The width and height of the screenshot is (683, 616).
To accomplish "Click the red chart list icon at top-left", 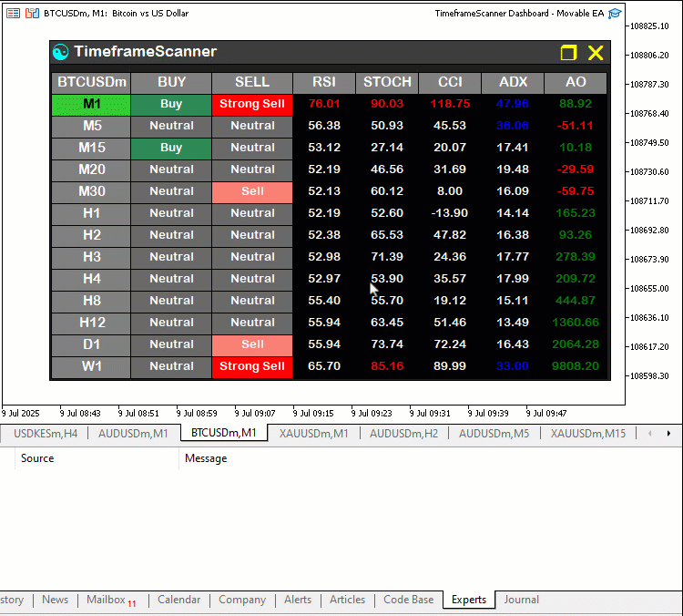I will point(13,14).
